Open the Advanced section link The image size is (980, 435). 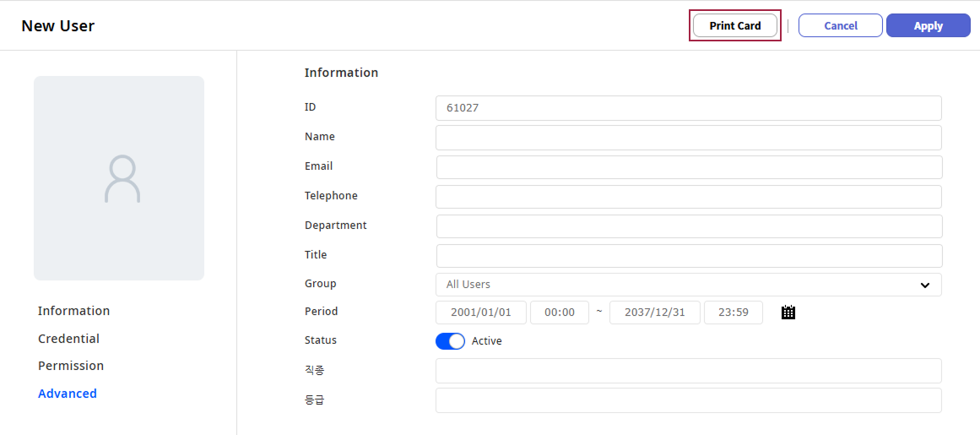click(x=68, y=394)
